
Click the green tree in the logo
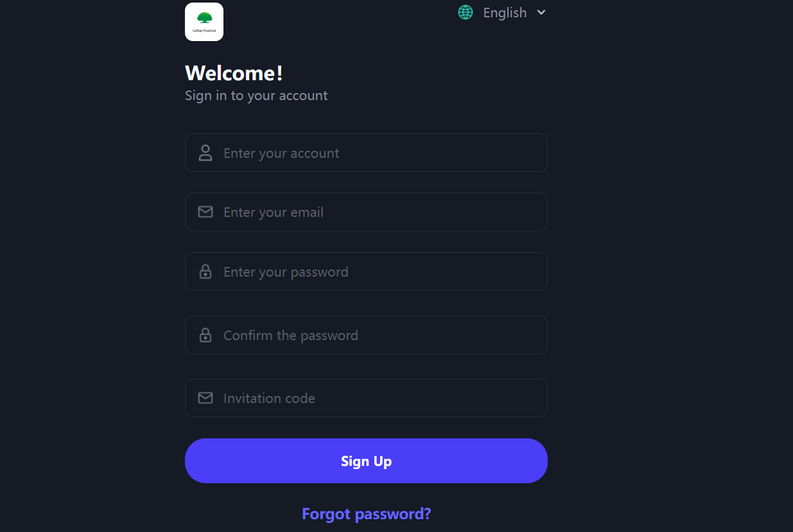pos(204,17)
